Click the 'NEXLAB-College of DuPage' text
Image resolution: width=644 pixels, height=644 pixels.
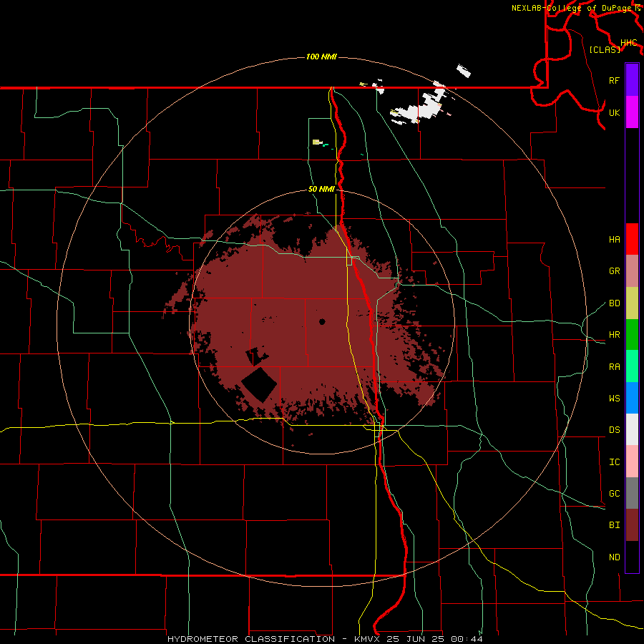pyautogui.click(x=572, y=8)
